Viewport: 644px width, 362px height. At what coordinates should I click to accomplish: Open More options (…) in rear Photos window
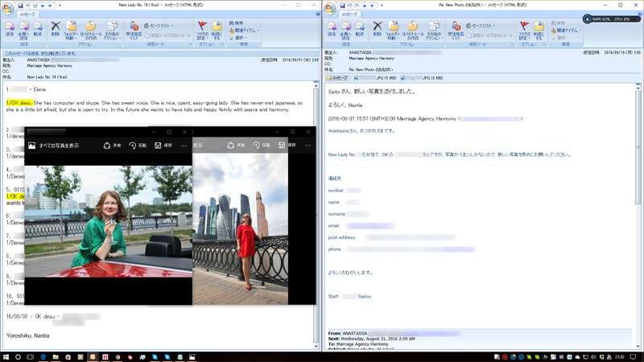[x=308, y=146]
